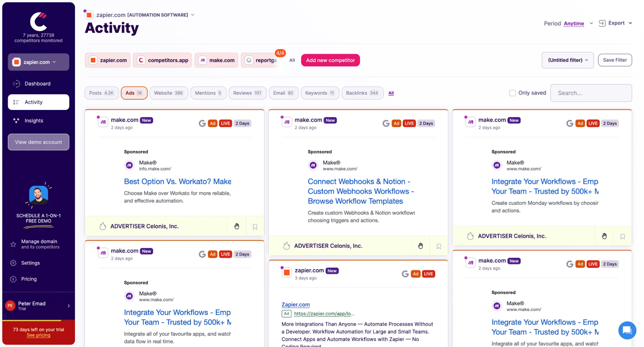Click View demo account button
644x347 pixels.
pyautogui.click(x=38, y=142)
